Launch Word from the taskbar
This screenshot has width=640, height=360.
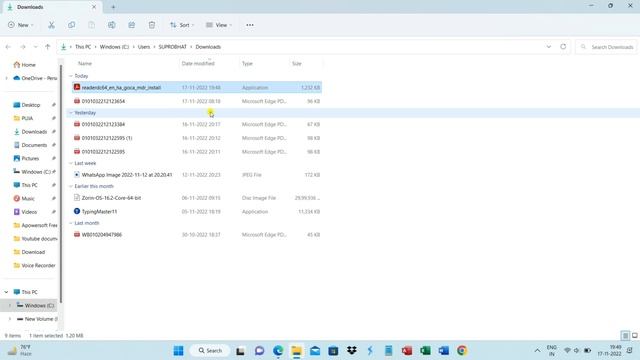[x=444, y=351]
